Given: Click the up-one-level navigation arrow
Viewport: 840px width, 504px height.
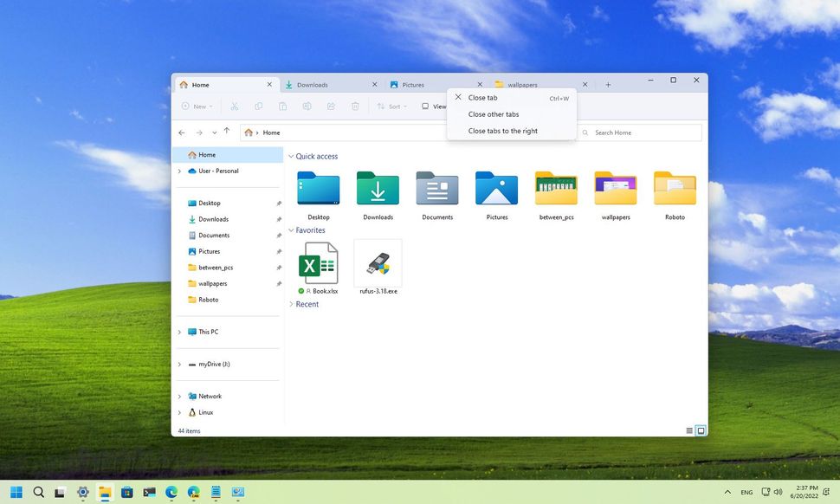Looking at the screenshot, I should [227, 132].
